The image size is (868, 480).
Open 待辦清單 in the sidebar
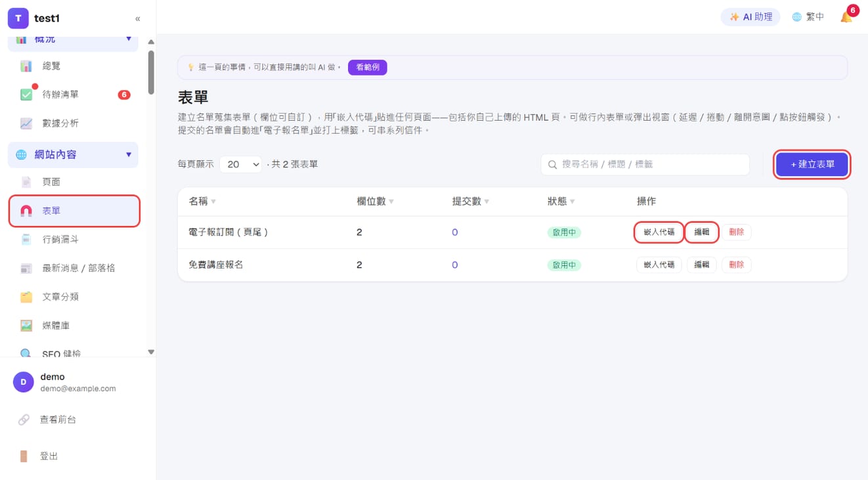[x=73, y=95]
